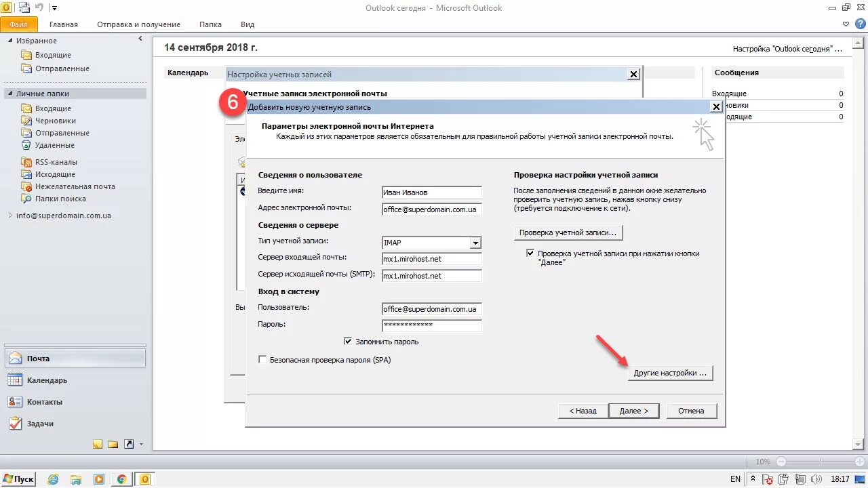Click the Контакты navigation icon
This screenshot has height=488, width=868.
click(x=15, y=402)
